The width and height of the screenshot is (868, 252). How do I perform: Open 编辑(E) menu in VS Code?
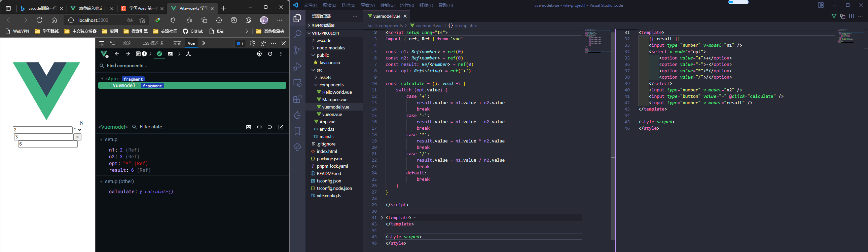(x=329, y=5)
